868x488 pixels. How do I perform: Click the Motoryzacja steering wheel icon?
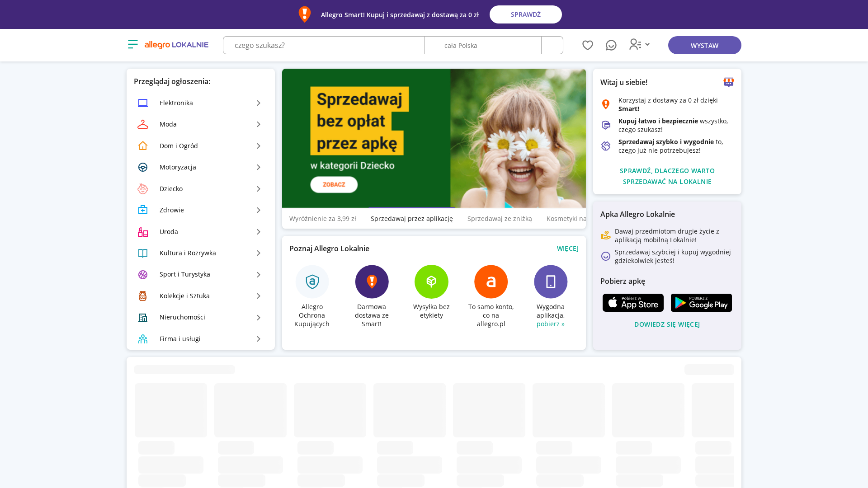tap(143, 167)
